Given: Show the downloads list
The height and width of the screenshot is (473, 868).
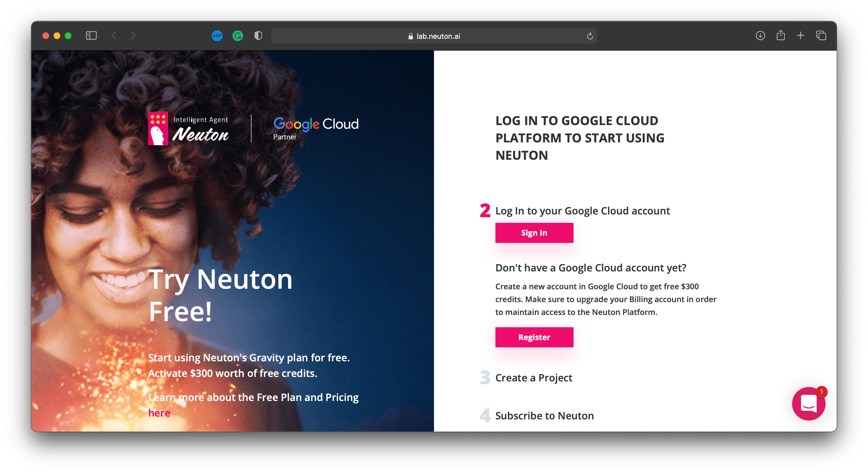Looking at the screenshot, I should coord(760,36).
